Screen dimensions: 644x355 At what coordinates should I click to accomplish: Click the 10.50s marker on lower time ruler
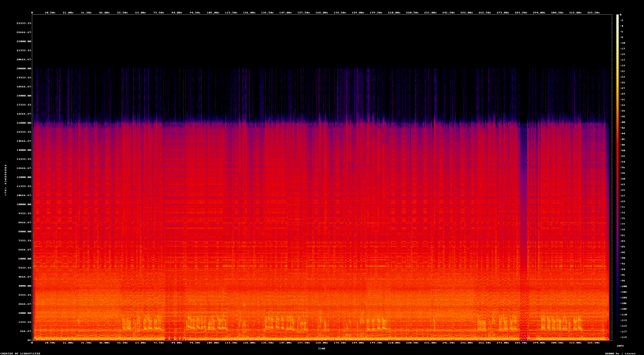tap(50, 343)
